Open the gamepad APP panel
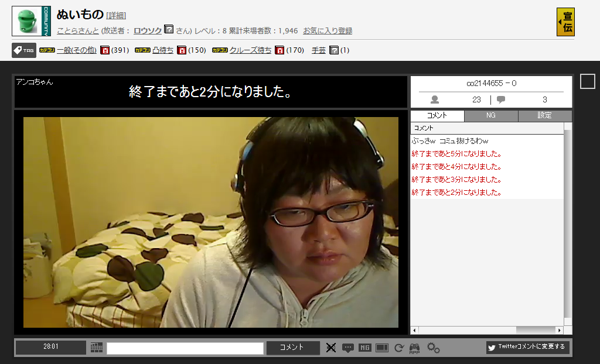Screen dimensions: 600x364 414,347
